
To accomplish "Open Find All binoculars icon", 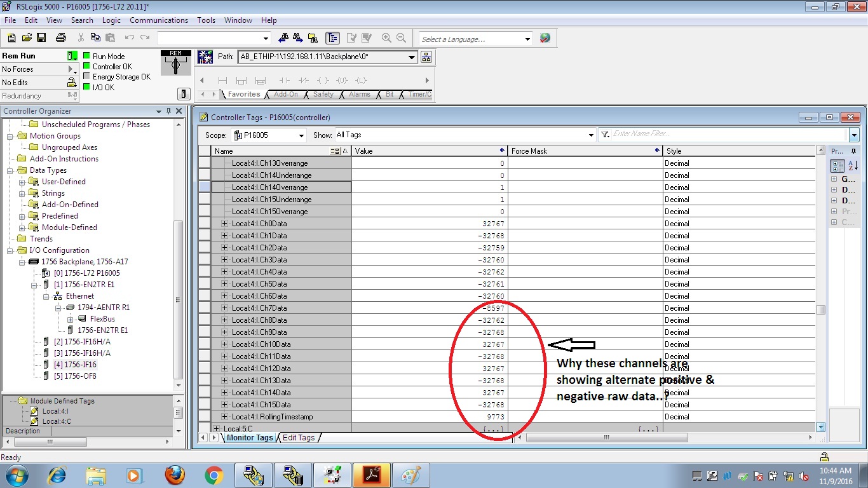I will pyautogui.click(x=314, y=38).
